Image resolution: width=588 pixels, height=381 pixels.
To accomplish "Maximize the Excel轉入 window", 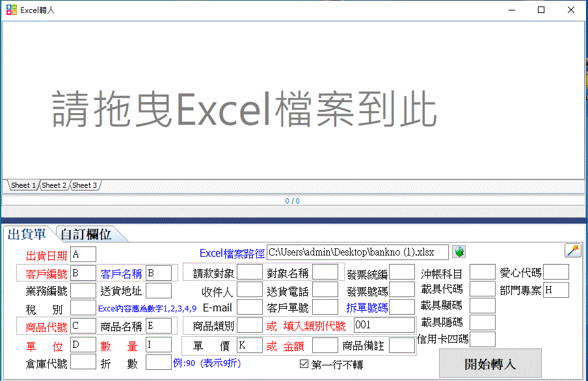I will pos(541,10).
